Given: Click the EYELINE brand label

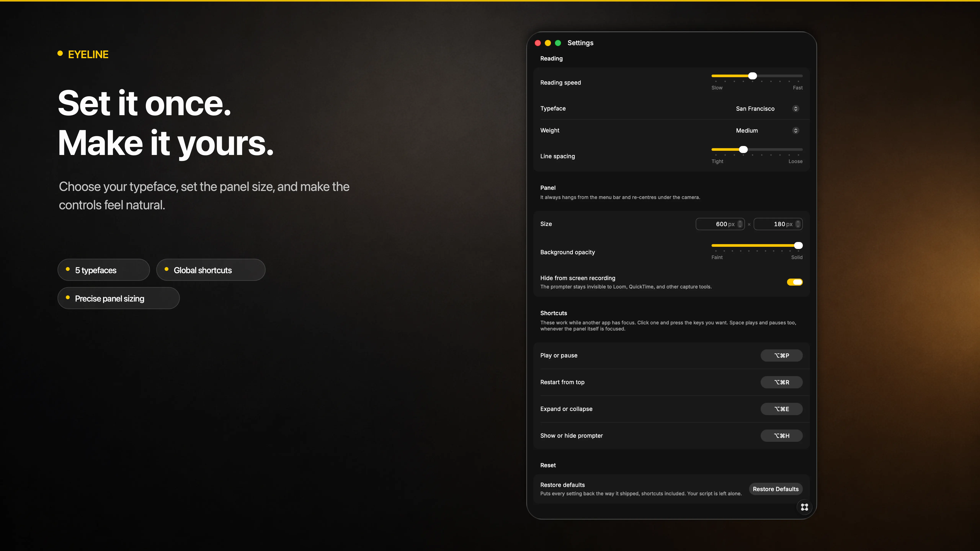Looking at the screenshot, I should 88,54.
